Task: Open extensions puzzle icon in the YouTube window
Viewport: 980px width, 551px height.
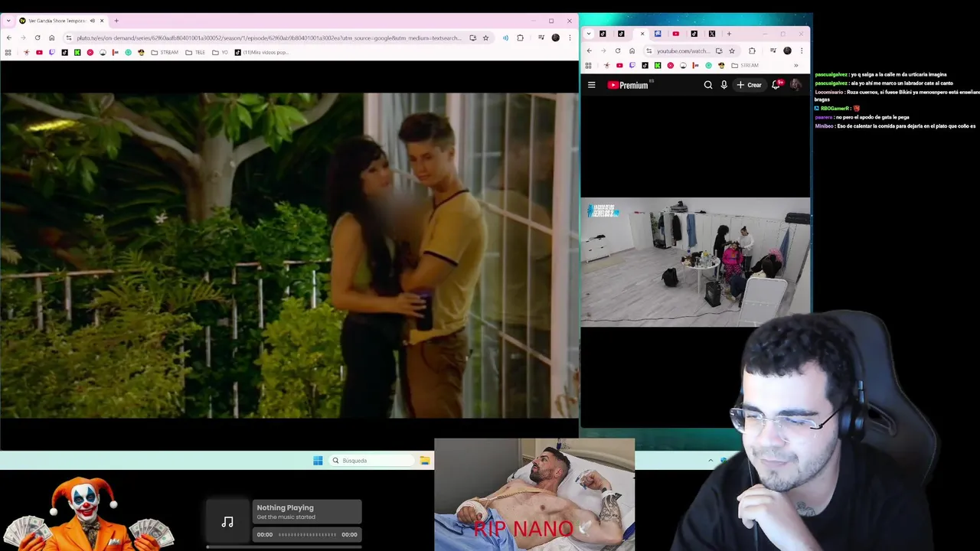Action: click(752, 51)
